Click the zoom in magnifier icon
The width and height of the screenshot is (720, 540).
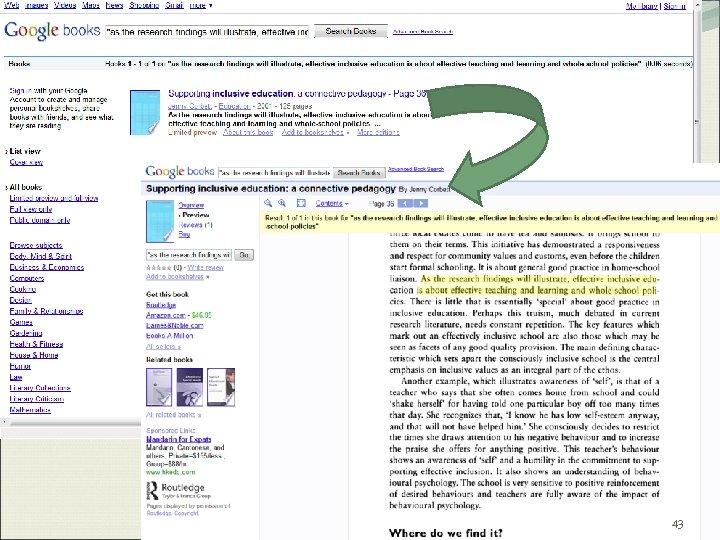coord(282,203)
